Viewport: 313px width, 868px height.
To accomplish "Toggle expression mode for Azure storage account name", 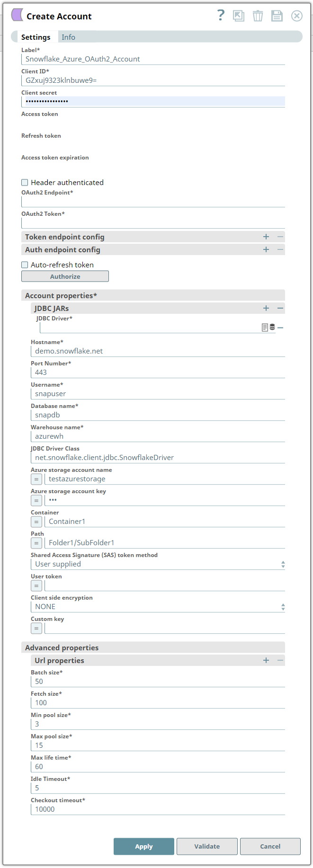I will pos(36,479).
